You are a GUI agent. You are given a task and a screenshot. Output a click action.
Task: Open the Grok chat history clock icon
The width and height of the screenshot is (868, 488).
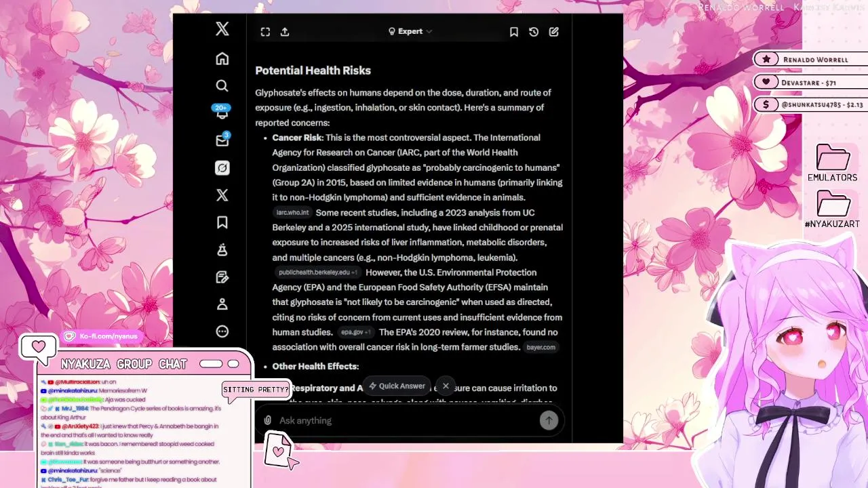(x=534, y=32)
